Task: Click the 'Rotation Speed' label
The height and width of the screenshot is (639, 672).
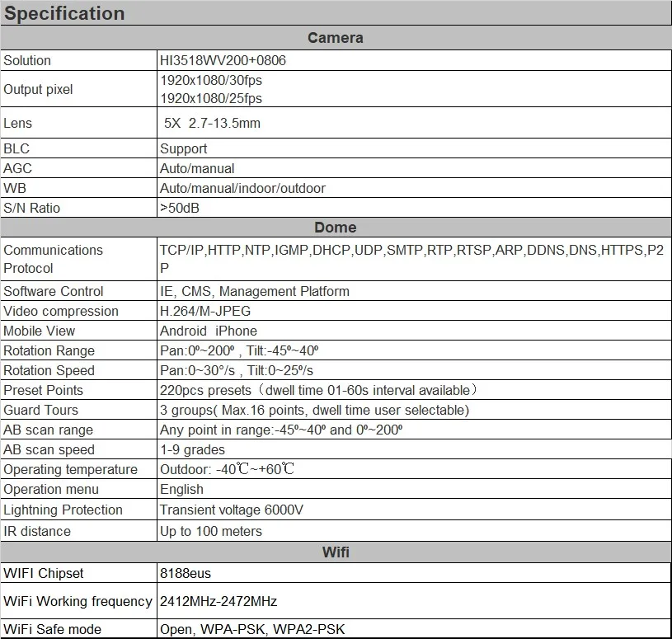Action: tap(49, 370)
